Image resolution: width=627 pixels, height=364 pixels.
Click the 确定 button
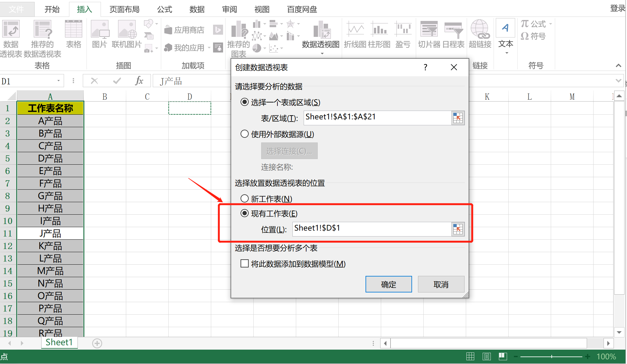point(389,284)
